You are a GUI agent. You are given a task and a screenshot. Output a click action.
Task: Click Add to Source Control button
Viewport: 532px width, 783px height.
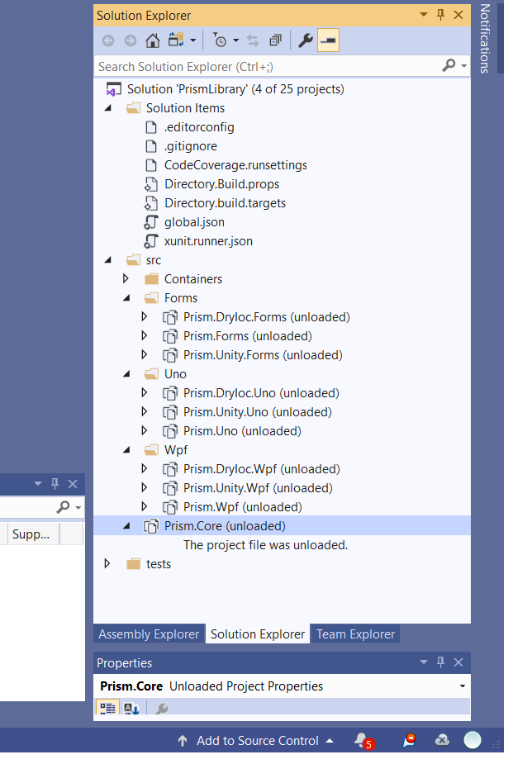(x=256, y=741)
